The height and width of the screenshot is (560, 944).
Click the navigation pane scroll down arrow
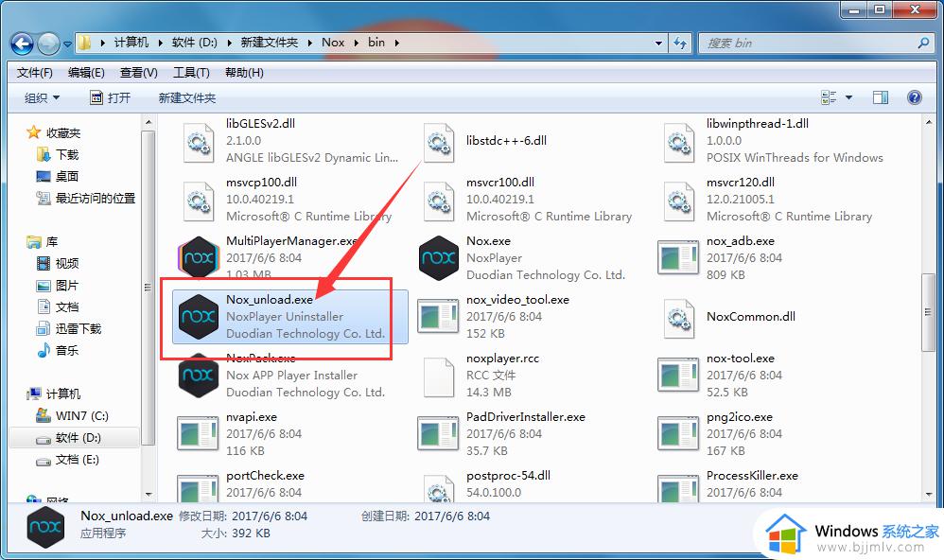tap(149, 495)
